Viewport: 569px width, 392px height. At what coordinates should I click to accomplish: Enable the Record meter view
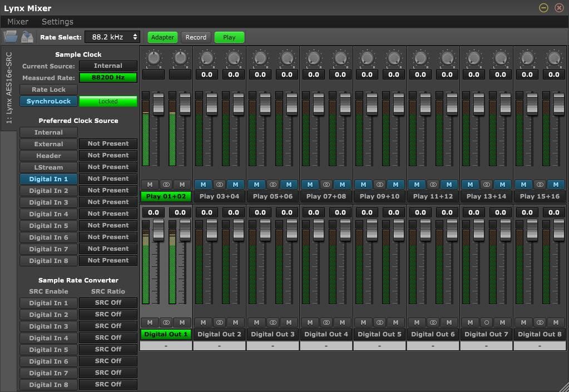coord(196,37)
